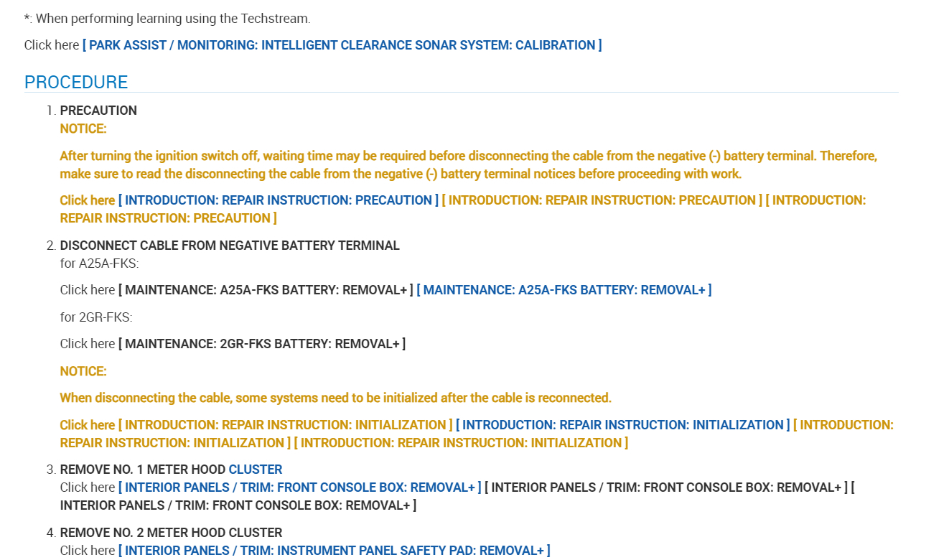This screenshot has height=560, width=949.
Task: Click the "for A25A-FKS:" label
Action: click(x=99, y=263)
